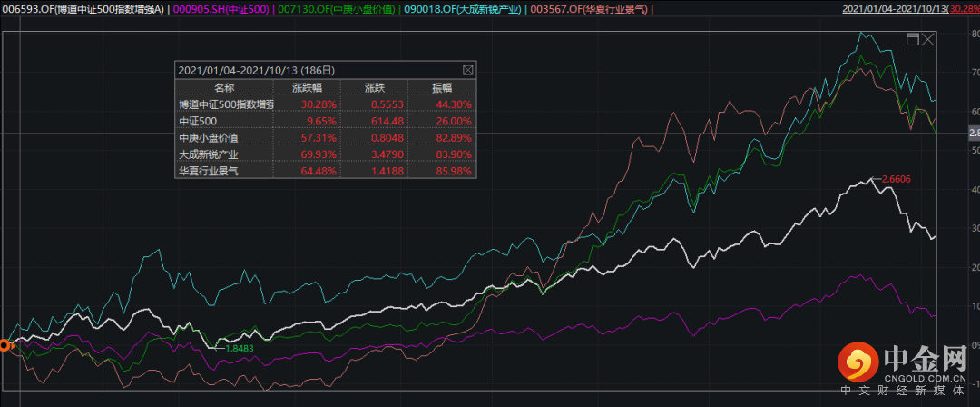Click the 30.28% value in header
This screenshot has width=980, height=407.
pos(965,9)
